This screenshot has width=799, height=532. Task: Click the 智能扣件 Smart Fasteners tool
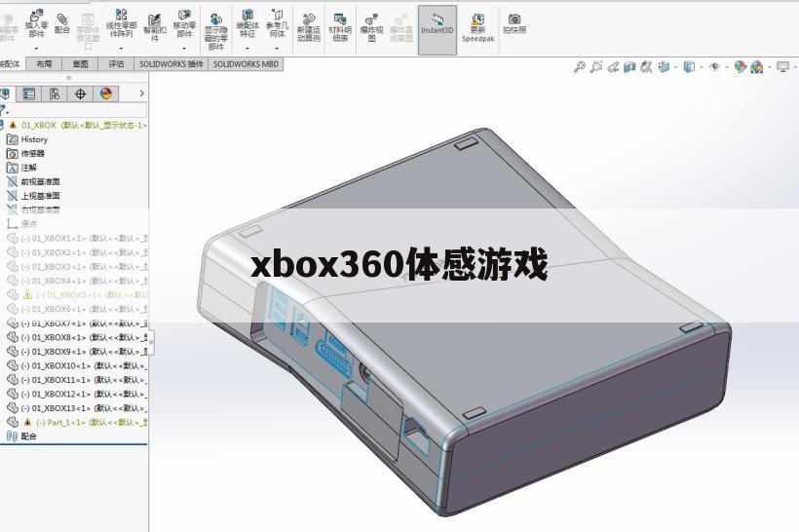coord(155,27)
